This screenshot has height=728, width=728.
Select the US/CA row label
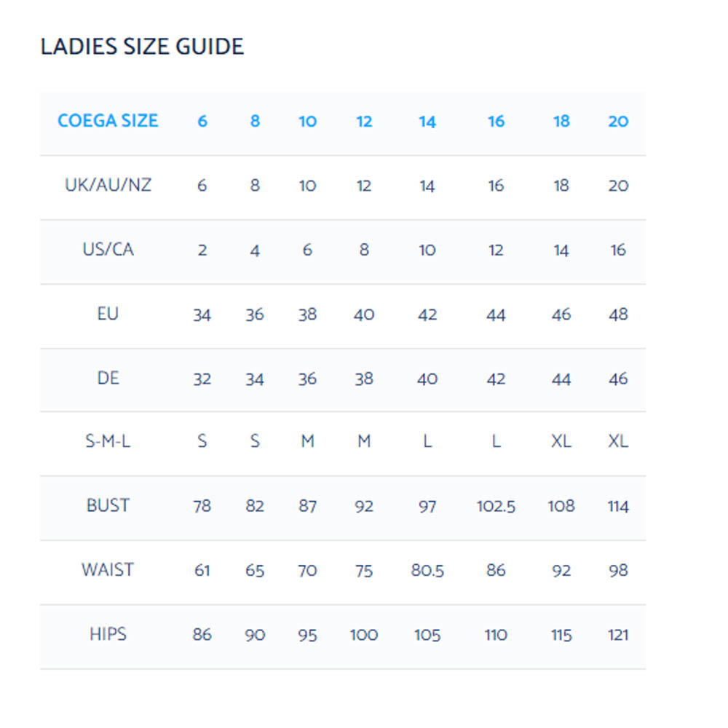point(108,249)
